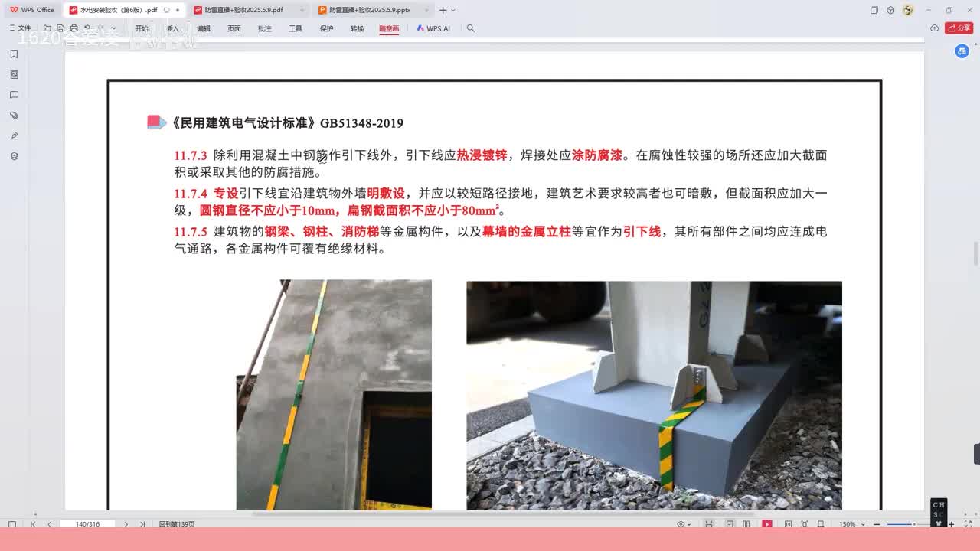Image resolution: width=980 pixels, height=551 pixels.
Task: Toggle the navigation pane icon at bottom-left
Action: click(x=12, y=524)
